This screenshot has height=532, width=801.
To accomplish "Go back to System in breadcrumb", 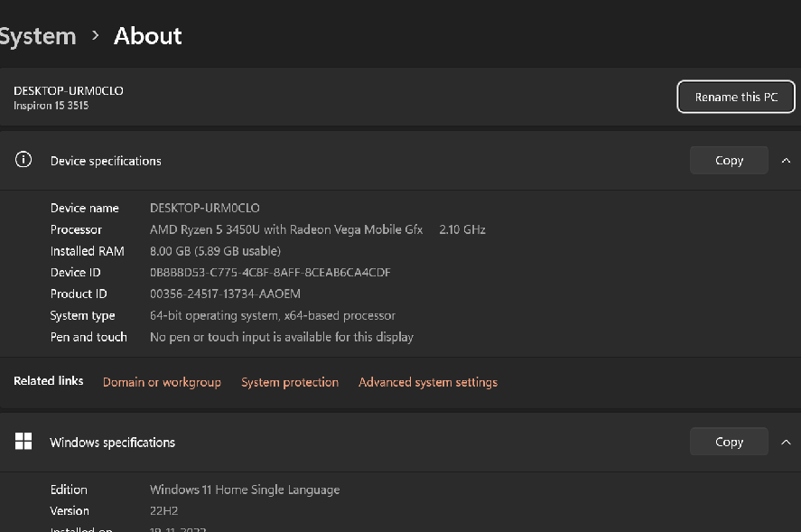I will (x=38, y=36).
